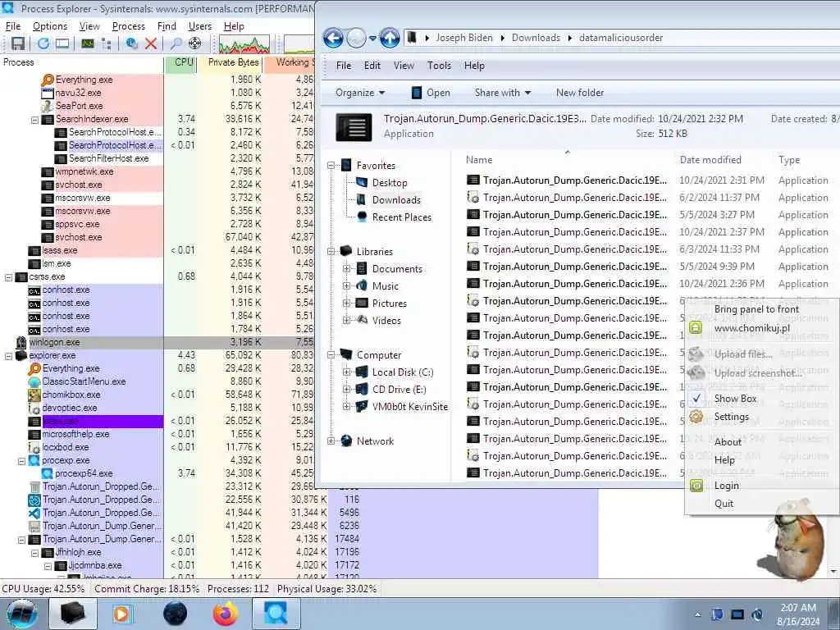Open the Find menu in Process Explorer
840x630 pixels.
[167, 26]
